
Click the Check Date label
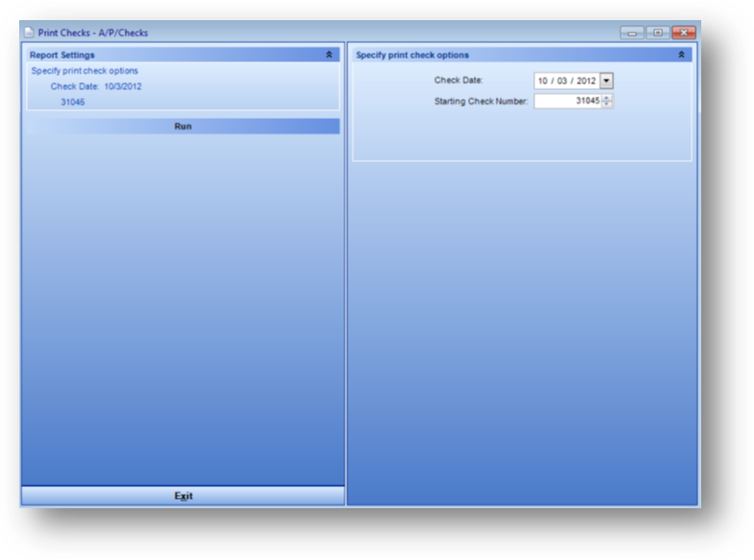(x=459, y=81)
